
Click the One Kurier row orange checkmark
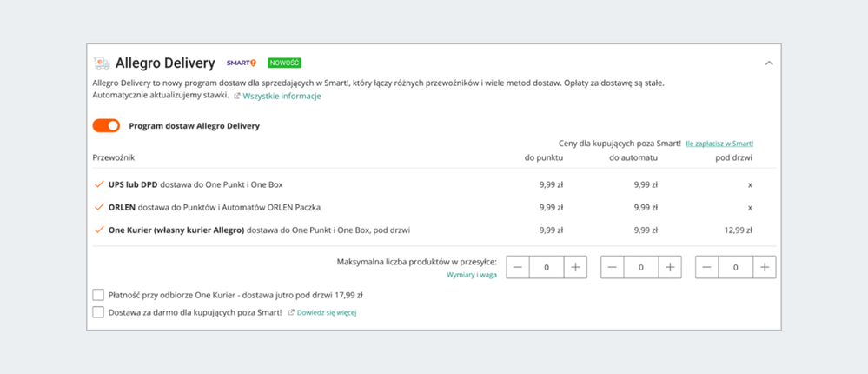pyautogui.click(x=99, y=230)
